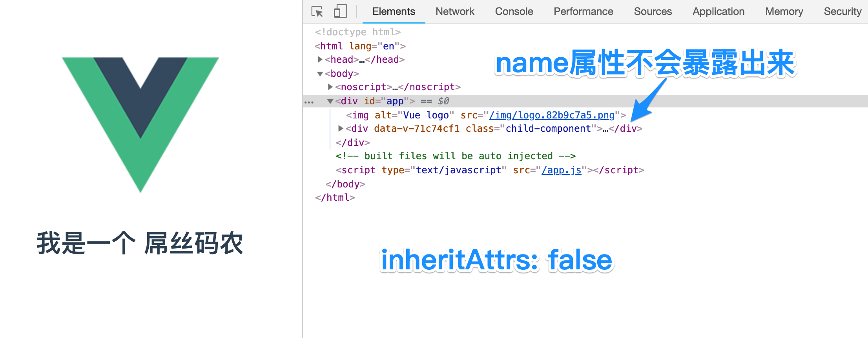Click the type="text/javascript" attribute value
This screenshot has width=868, height=338.
[x=458, y=170]
